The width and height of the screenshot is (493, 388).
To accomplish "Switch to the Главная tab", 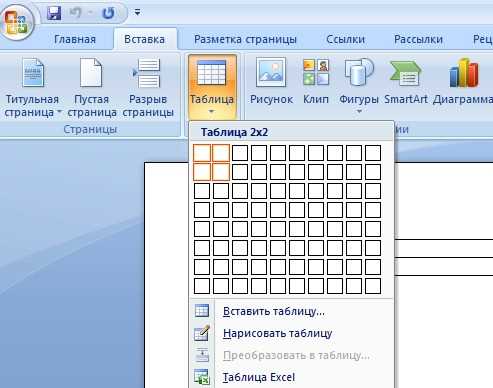I will (75, 39).
